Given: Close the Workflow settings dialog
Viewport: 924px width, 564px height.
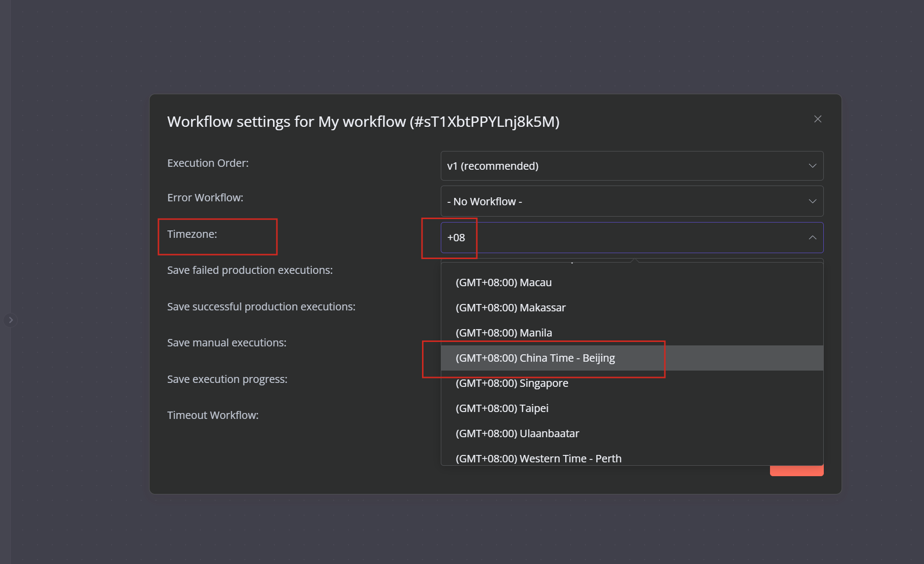Looking at the screenshot, I should [x=817, y=119].
